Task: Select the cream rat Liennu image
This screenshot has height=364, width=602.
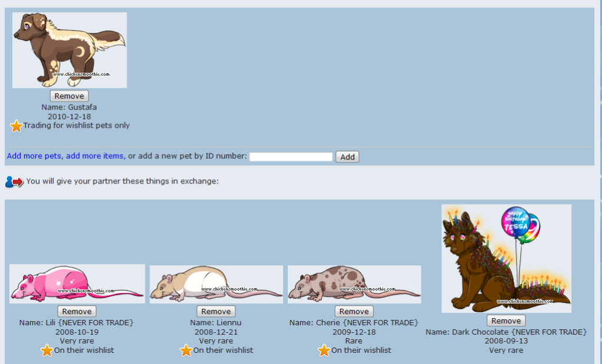Action: 216,284
